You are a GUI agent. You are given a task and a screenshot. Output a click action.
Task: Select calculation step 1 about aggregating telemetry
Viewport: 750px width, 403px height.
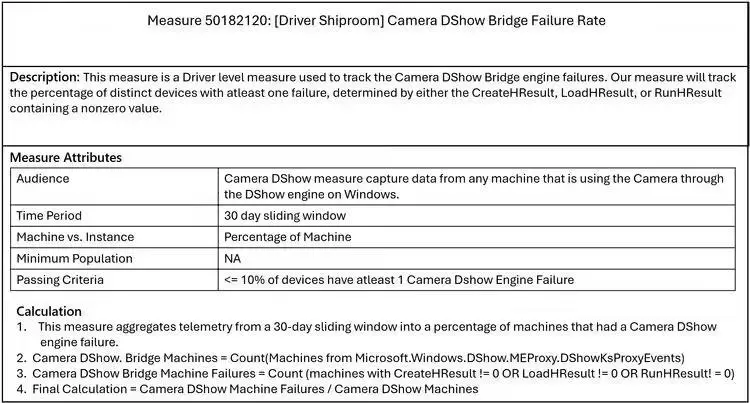coord(378,333)
